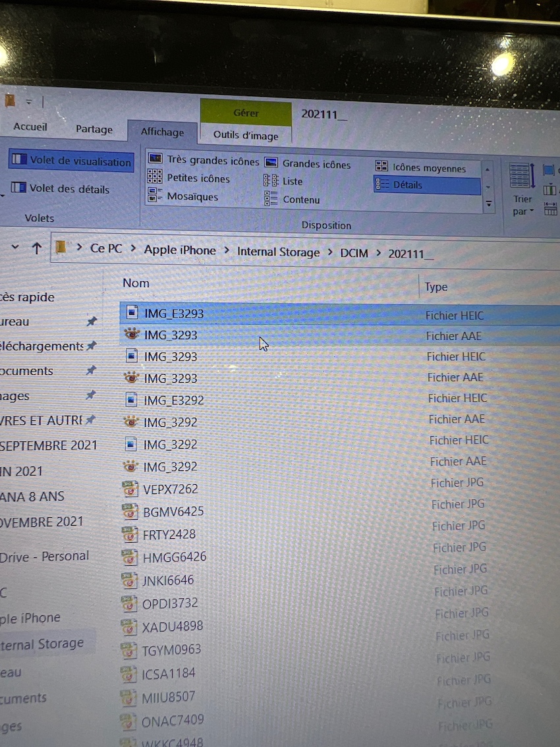Select IMG_E3293 HEIC file icon
Image resolution: width=560 pixels, height=747 pixels.
coord(132,312)
